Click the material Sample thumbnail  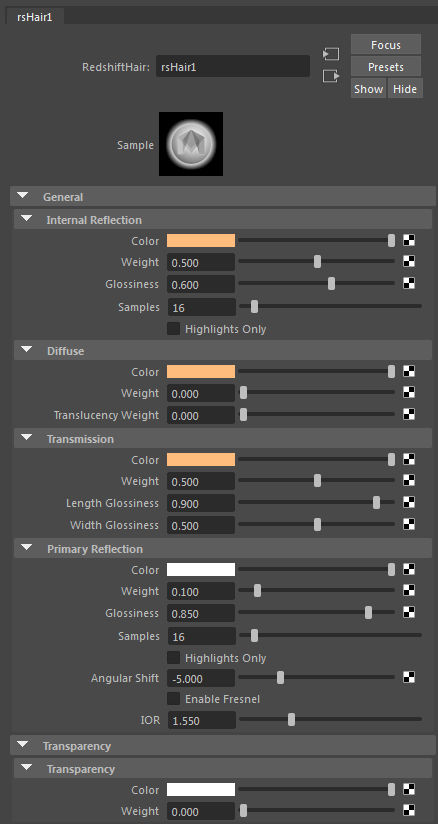pyautogui.click(x=191, y=143)
